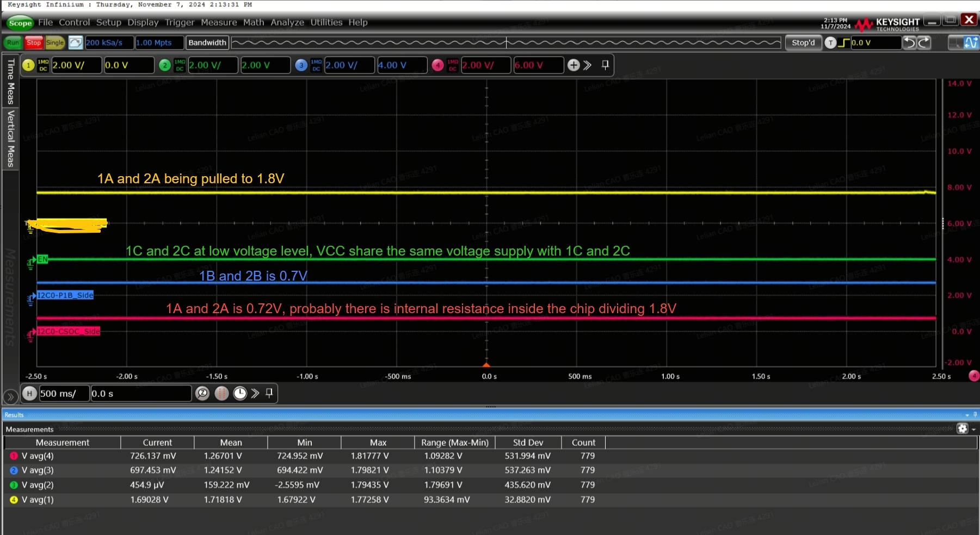Open the measurements panel dropdown arrow beside gear
Viewport: 980px width, 535px height.
point(973,430)
